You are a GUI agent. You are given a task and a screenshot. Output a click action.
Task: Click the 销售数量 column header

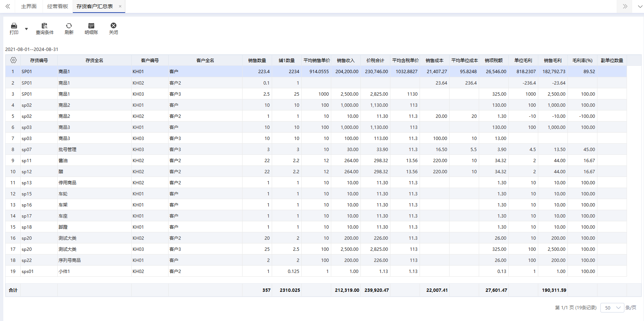tap(257, 60)
